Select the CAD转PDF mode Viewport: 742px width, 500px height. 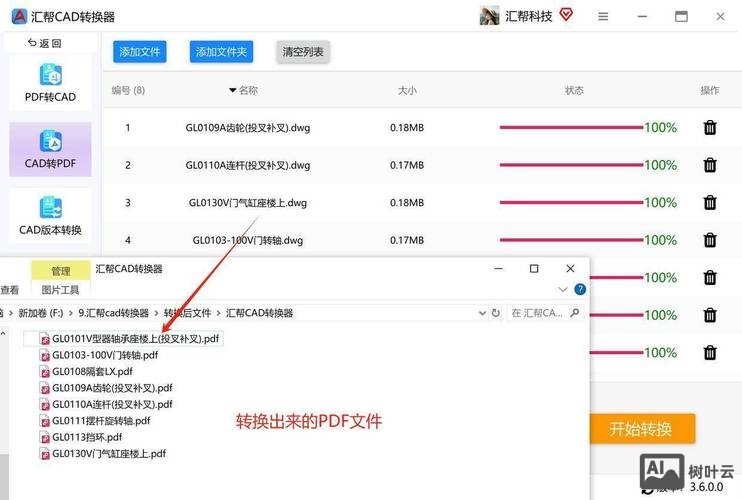coord(50,149)
